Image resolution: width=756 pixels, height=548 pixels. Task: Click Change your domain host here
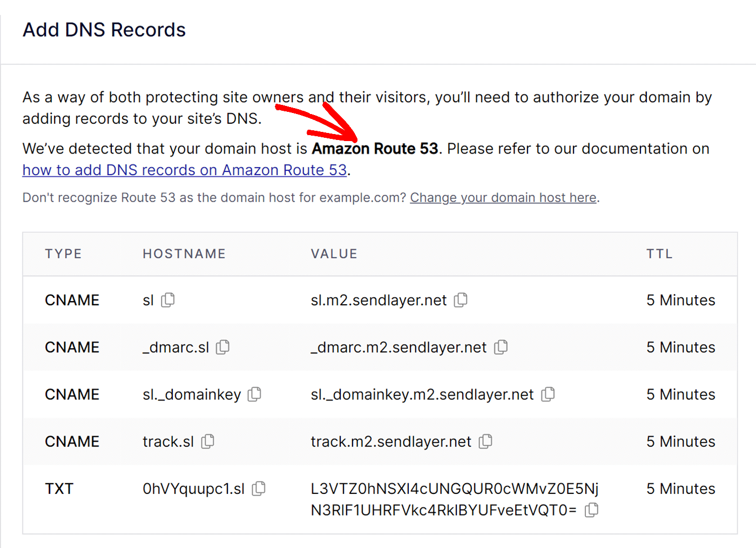(x=503, y=198)
